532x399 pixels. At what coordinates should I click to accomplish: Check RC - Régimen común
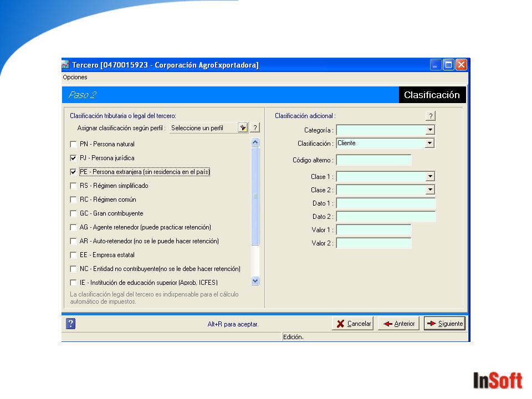point(73,200)
